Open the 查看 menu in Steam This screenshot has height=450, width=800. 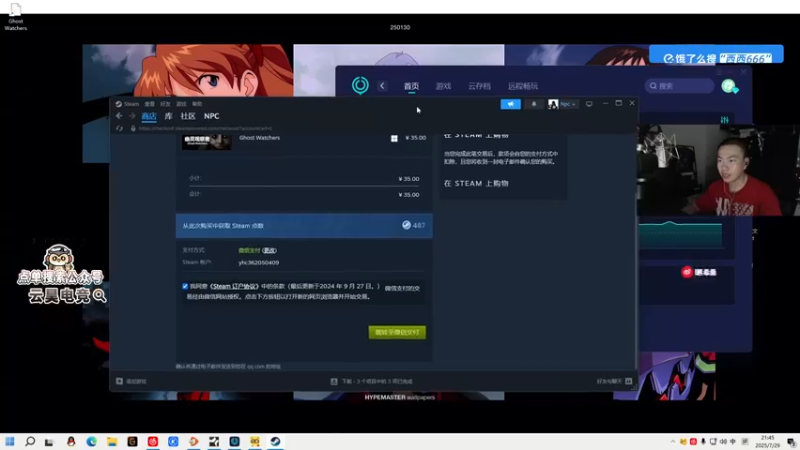[x=149, y=104]
